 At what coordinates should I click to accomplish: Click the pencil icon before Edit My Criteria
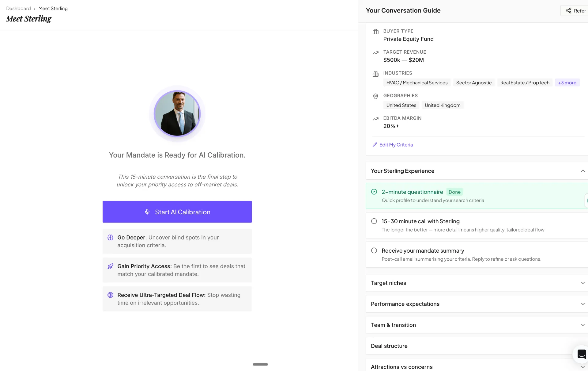point(375,144)
